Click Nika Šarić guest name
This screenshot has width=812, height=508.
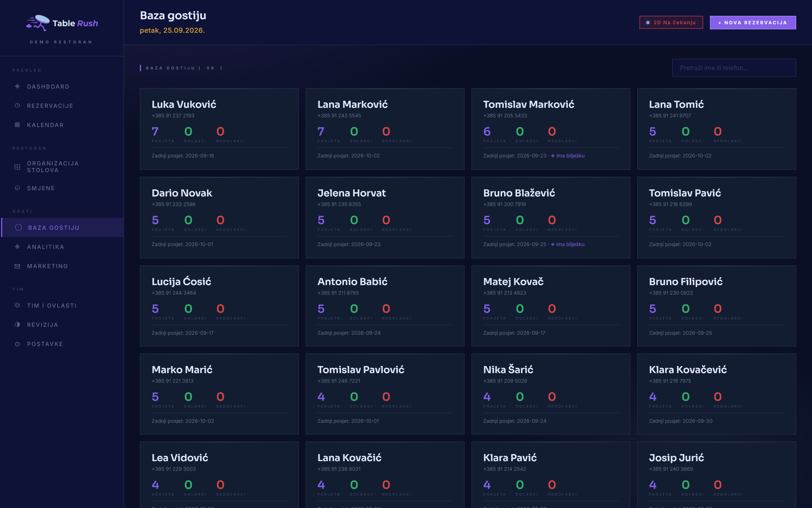pos(508,370)
